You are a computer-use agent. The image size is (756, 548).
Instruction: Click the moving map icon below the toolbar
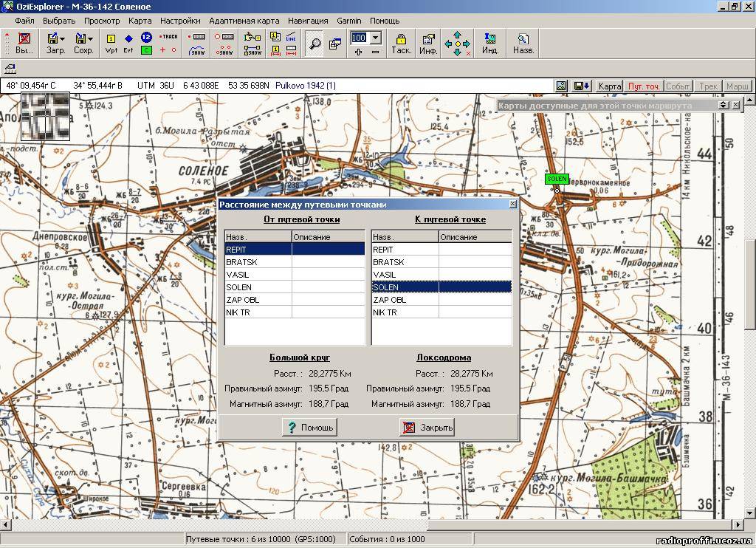point(10,69)
